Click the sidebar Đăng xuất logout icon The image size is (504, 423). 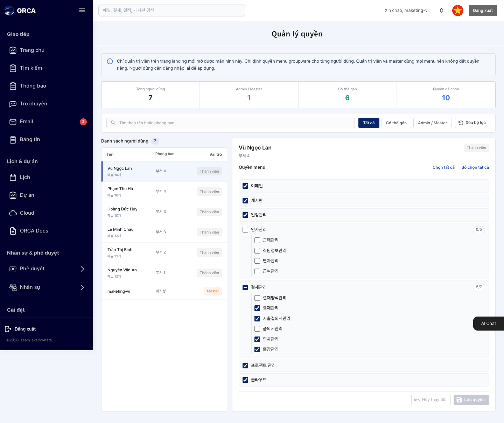[8, 329]
